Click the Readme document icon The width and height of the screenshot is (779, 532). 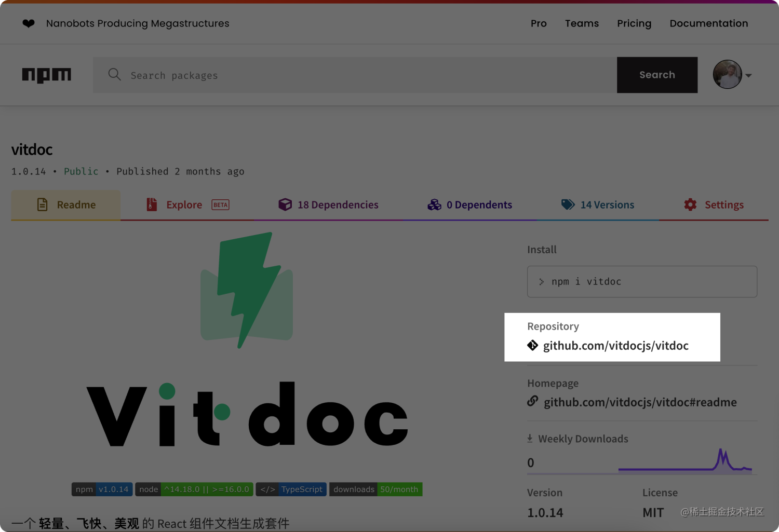pyautogui.click(x=43, y=204)
